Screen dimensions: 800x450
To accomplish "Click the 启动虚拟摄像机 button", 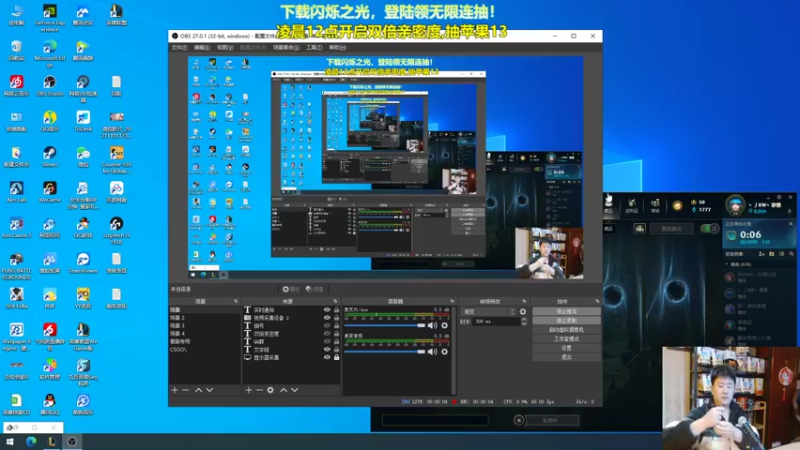I will coord(566,330).
